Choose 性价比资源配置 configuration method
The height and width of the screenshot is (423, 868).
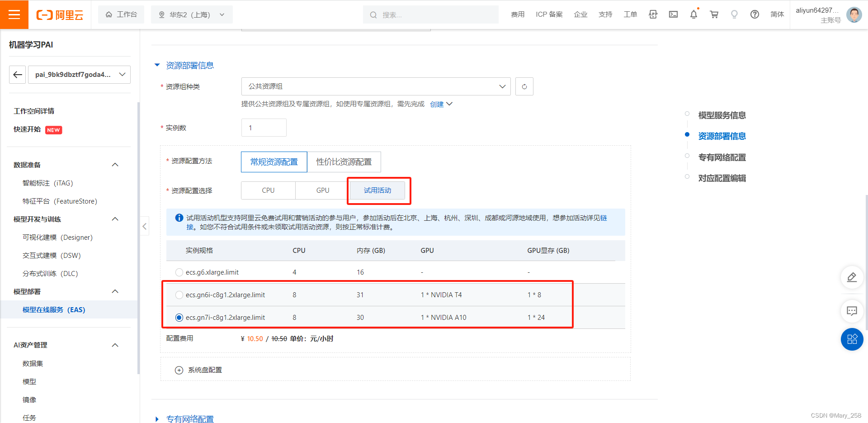click(x=344, y=162)
